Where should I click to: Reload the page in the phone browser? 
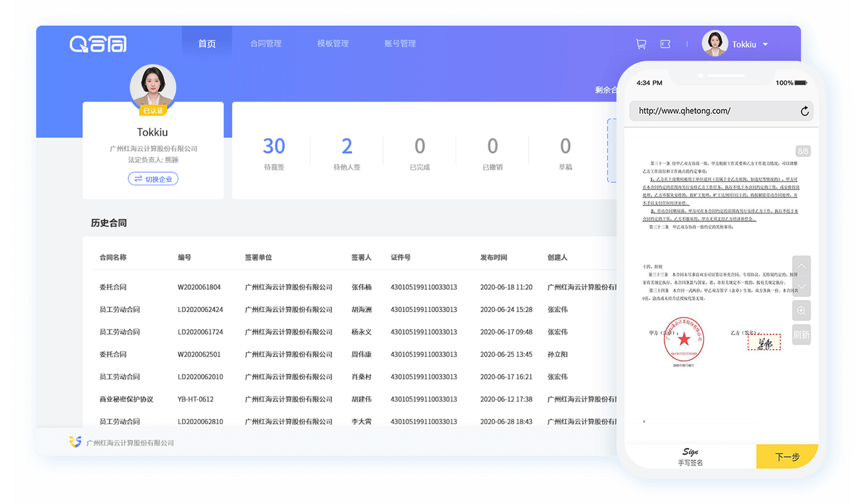[x=804, y=111]
